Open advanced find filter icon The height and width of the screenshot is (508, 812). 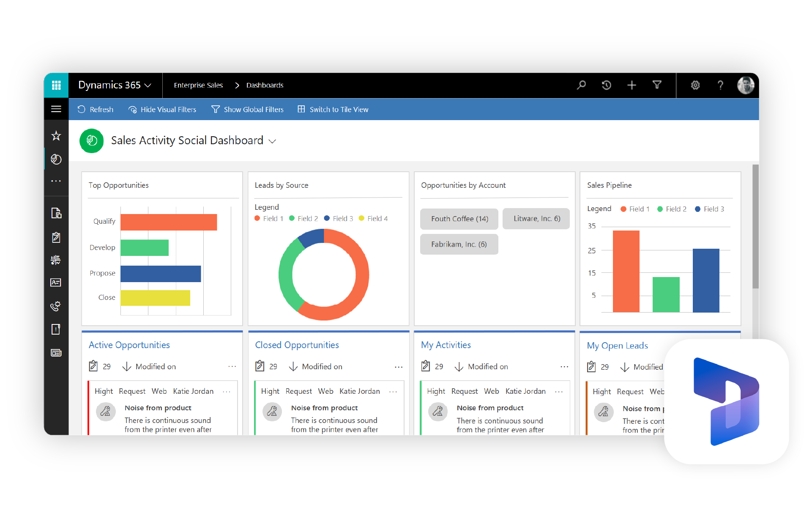pyautogui.click(x=657, y=85)
